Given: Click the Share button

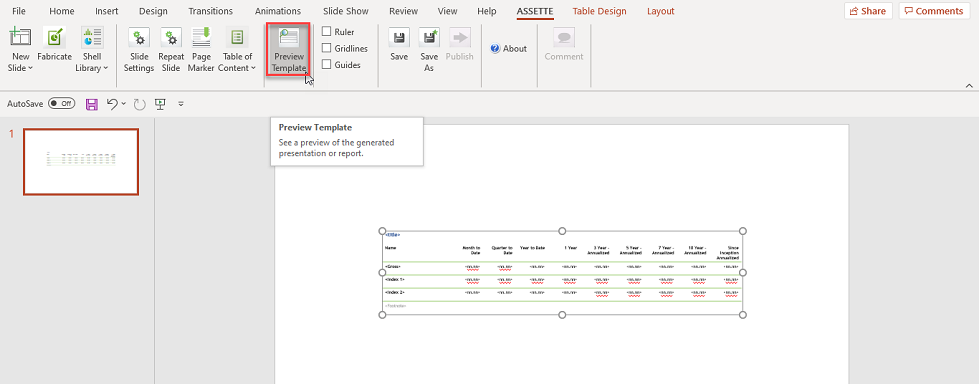Looking at the screenshot, I should 868,11.
